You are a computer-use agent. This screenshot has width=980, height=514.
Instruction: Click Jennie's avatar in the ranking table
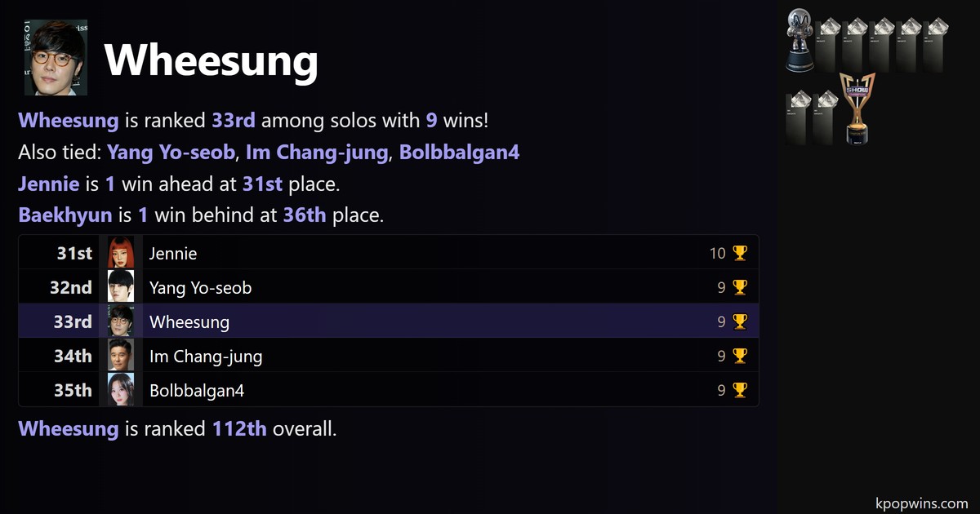pos(121,253)
